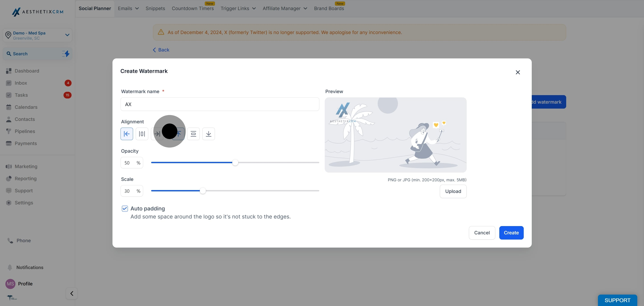This screenshot has height=306, width=644.
Task: Click the Upload button
Action: [453, 191]
